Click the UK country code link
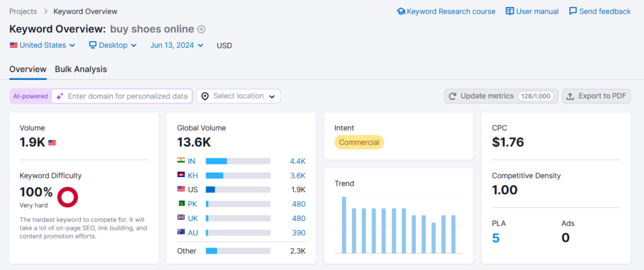Image resolution: width=644 pixels, height=270 pixels. click(x=192, y=219)
